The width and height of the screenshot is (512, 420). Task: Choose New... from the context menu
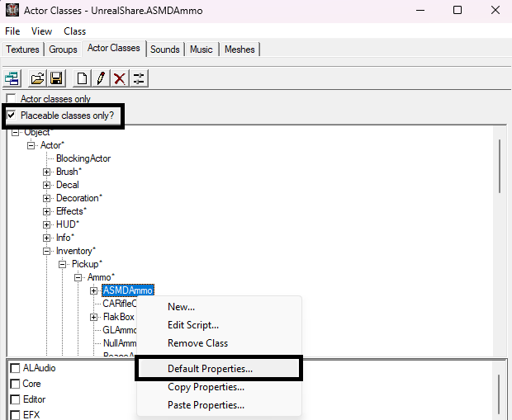pos(219,307)
